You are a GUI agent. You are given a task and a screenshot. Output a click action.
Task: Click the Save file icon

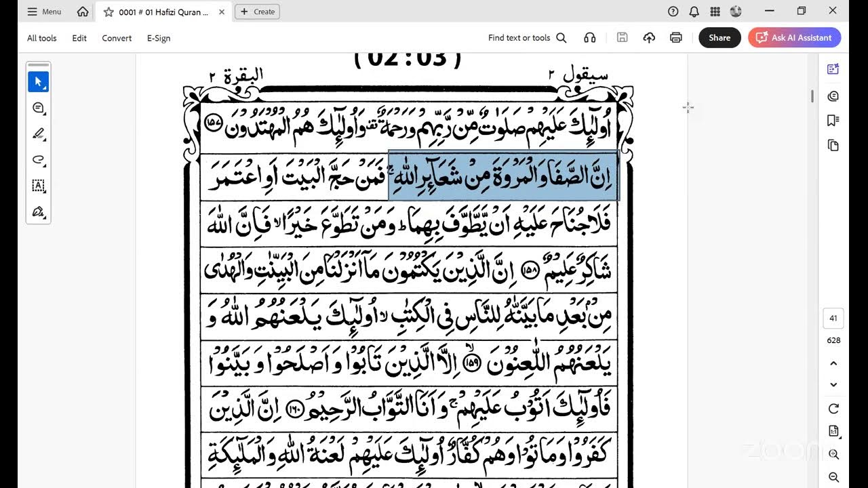(x=622, y=38)
